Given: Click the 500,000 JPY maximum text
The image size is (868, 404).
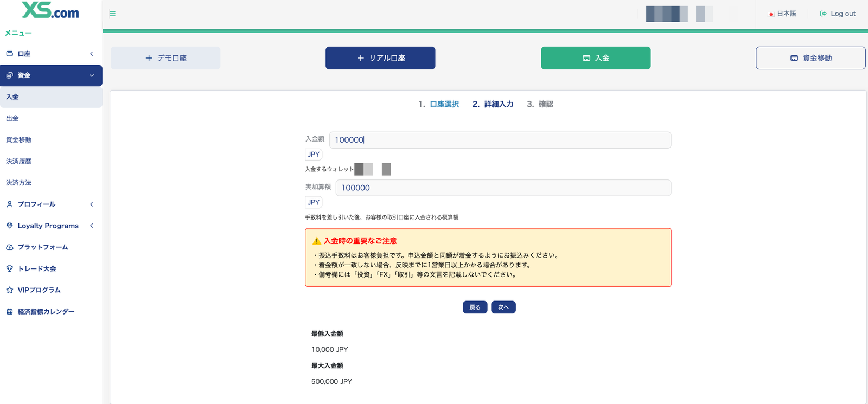Looking at the screenshot, I should [331, 382].
